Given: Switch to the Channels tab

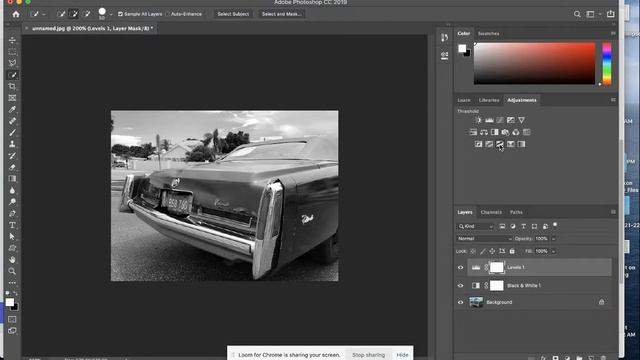Looking at the screenshot, I should pyautogui.click(x=491, y=212).
